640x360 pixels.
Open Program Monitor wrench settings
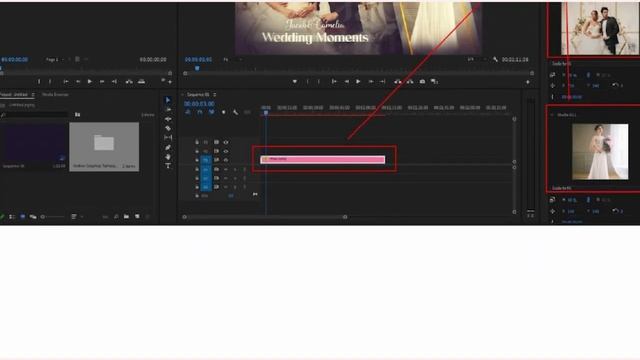coord(495,60)
